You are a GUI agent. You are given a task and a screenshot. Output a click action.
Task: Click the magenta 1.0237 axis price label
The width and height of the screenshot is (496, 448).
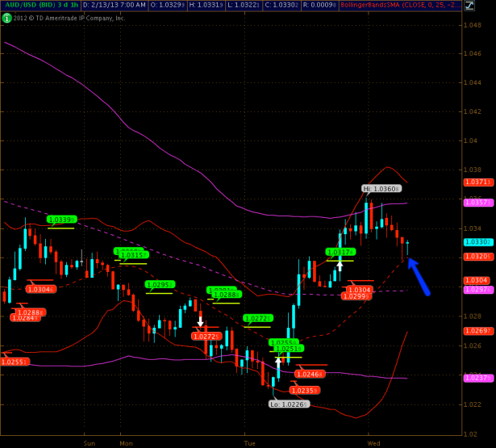(x=478, y=378)
